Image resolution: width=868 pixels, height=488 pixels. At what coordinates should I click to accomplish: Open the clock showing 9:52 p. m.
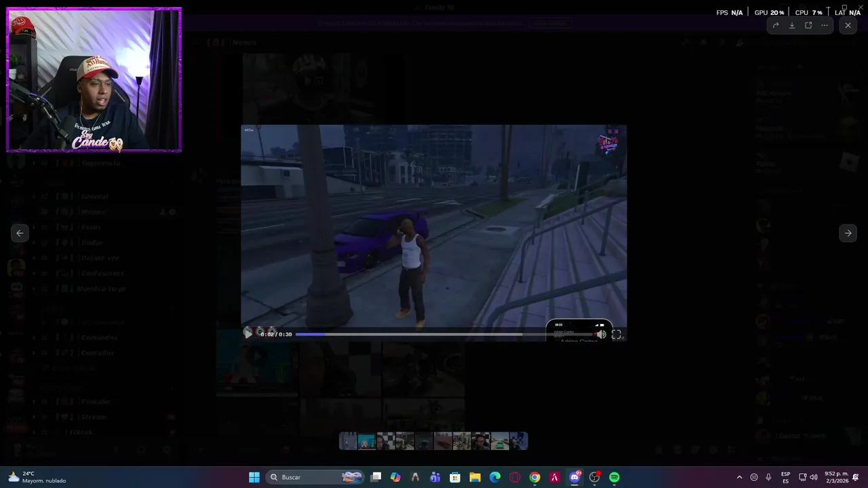(x=836, y=477)
